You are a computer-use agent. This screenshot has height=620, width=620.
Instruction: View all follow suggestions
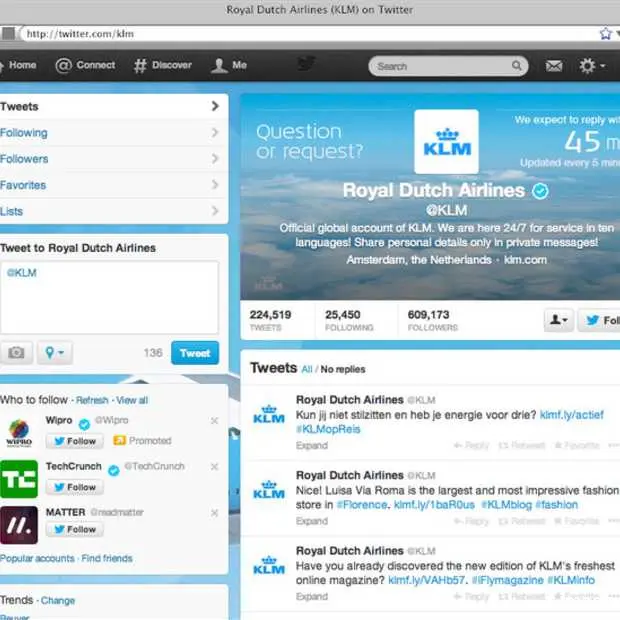pyautogui.click(x=132, y=400)
